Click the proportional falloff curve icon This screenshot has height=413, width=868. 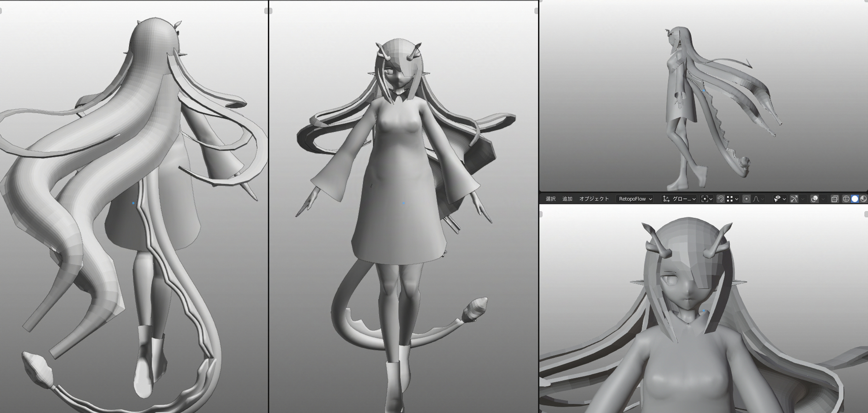pos(756,199)
